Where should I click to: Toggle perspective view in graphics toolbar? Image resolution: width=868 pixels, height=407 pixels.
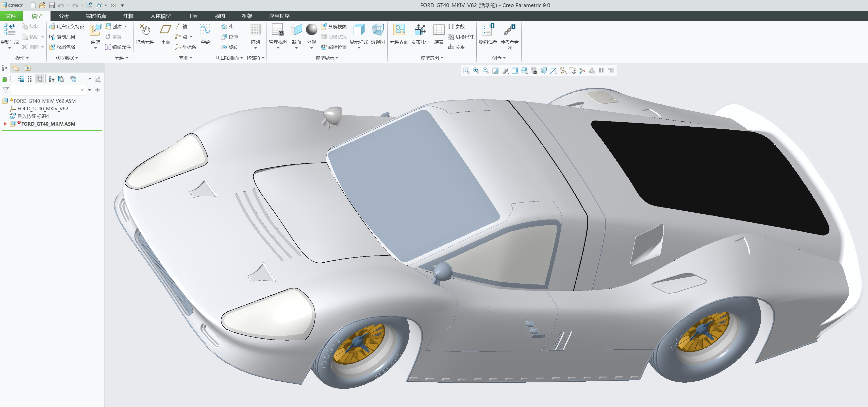[x=543, y=71]
